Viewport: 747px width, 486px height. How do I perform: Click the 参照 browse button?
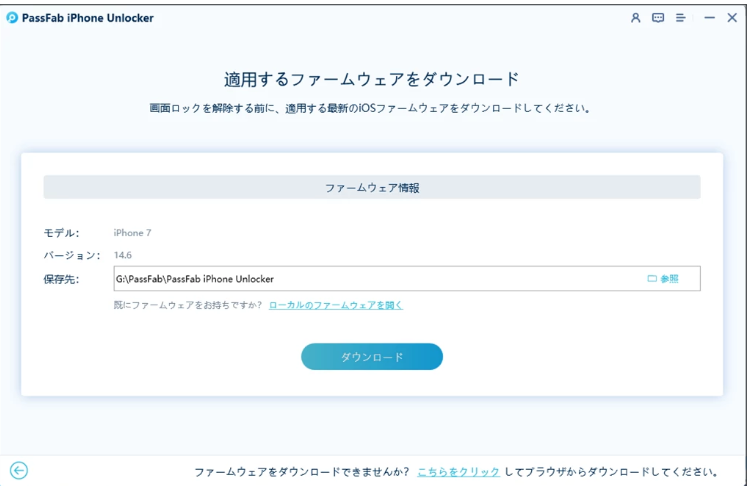663,279
